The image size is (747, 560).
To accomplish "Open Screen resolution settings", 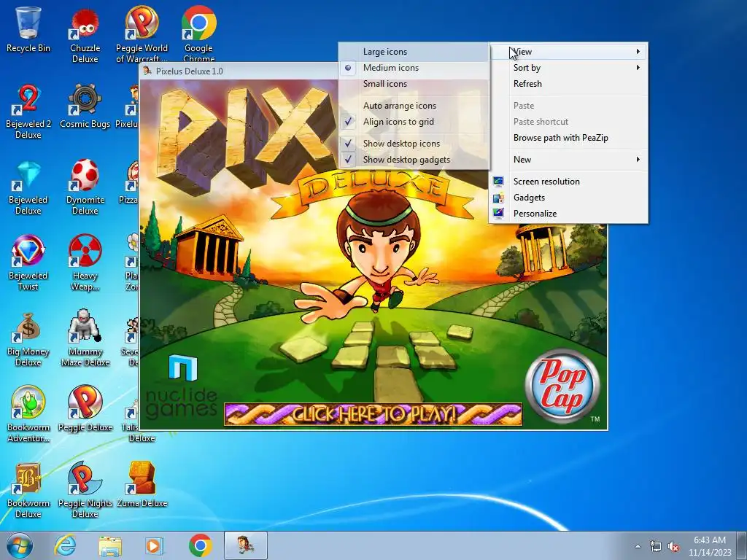I will [x=568, y=182].
